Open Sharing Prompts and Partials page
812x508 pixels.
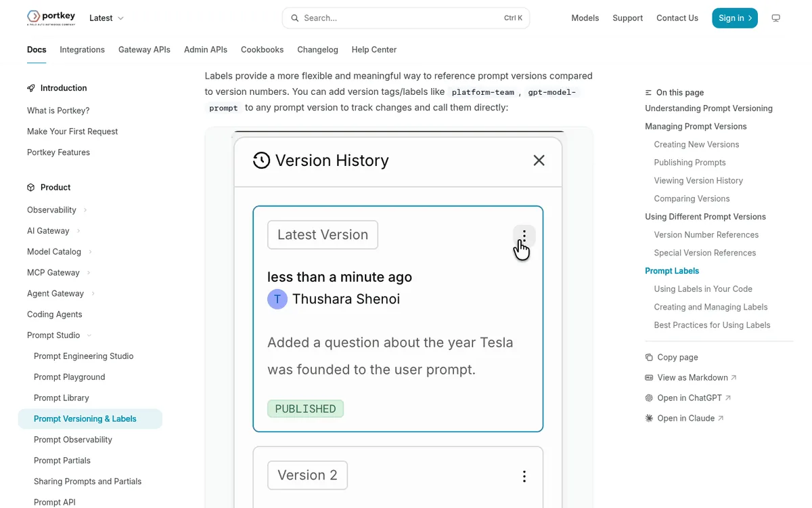88,482
